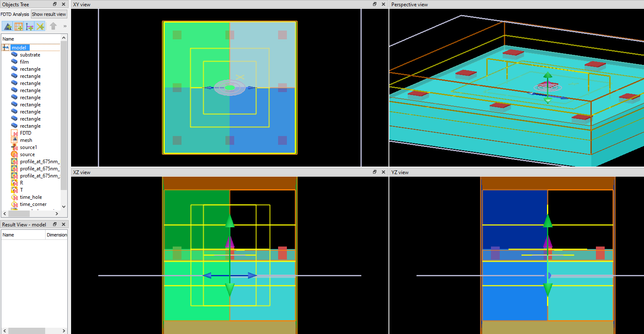The image size is (644, 334).
Task: Close the XZ view panel
Action: (x=383, y=172)
